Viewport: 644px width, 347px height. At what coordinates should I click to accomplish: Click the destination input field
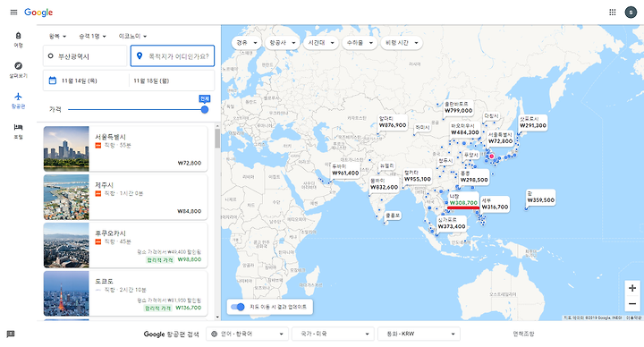173,55
